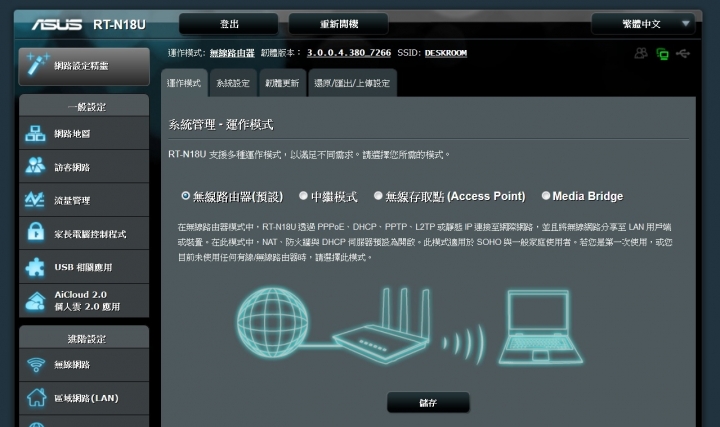Switch to System Settings (系統設定) tab
This screenshot has height=427, width=720.
pyautogui.click(x=233, y=83)
